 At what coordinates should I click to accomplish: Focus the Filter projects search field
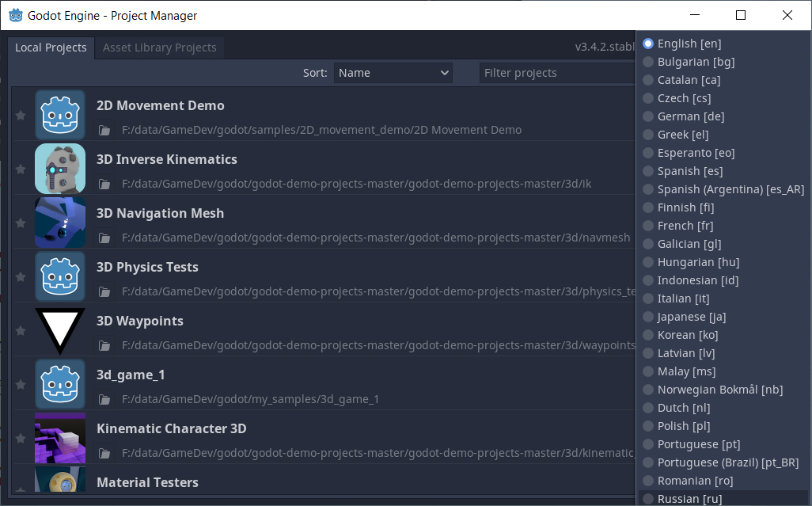[x=557, y=73]
